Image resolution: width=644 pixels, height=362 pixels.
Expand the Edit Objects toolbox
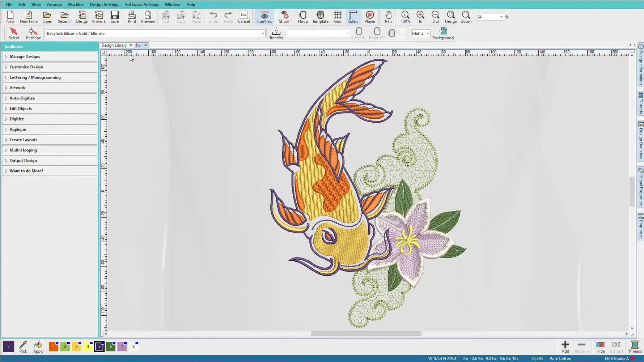50,108
